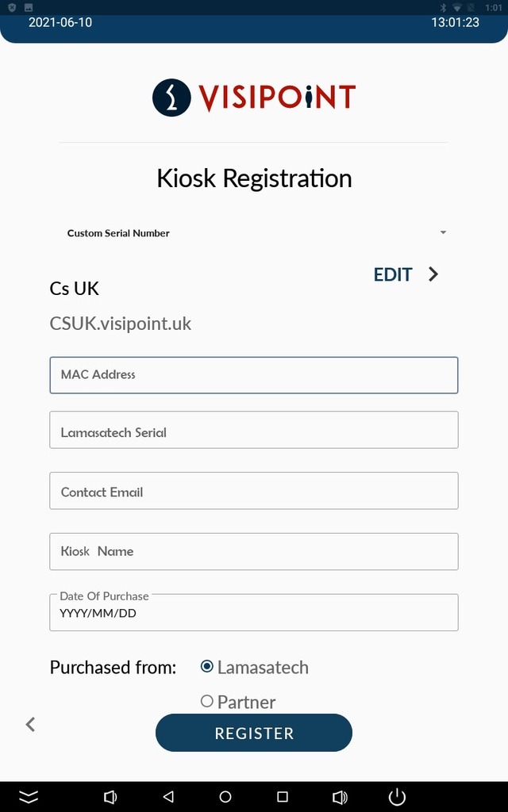The image size is (508, 812).
Task: Hide navigation bar with double chevron icon
Action: [x=29, y=796]
